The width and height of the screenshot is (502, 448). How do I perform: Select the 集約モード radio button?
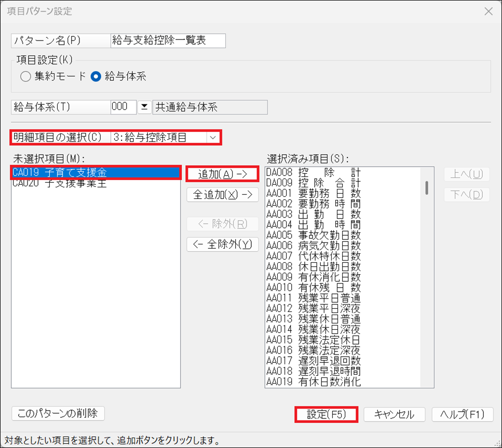(x=26, y=77)
